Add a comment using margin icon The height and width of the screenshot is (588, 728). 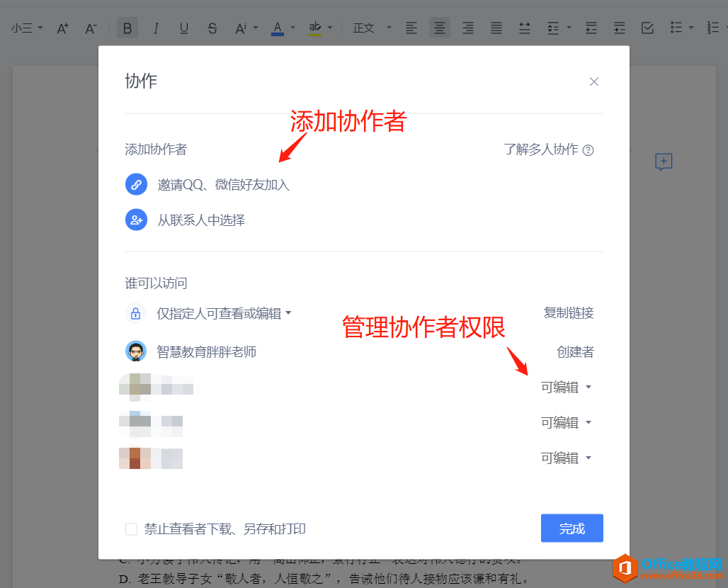[x=664, y=162]
